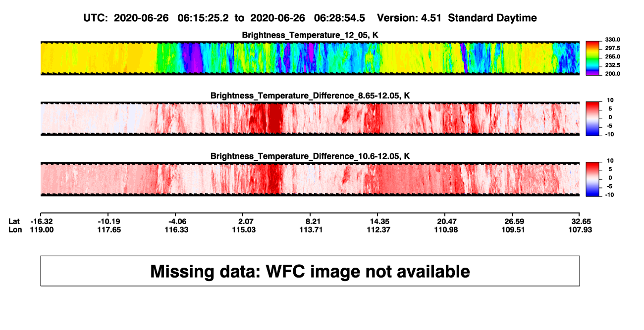Click the "330.0" color bar label
The height and width of the screenshot is (330, 644).
point(613,40)
